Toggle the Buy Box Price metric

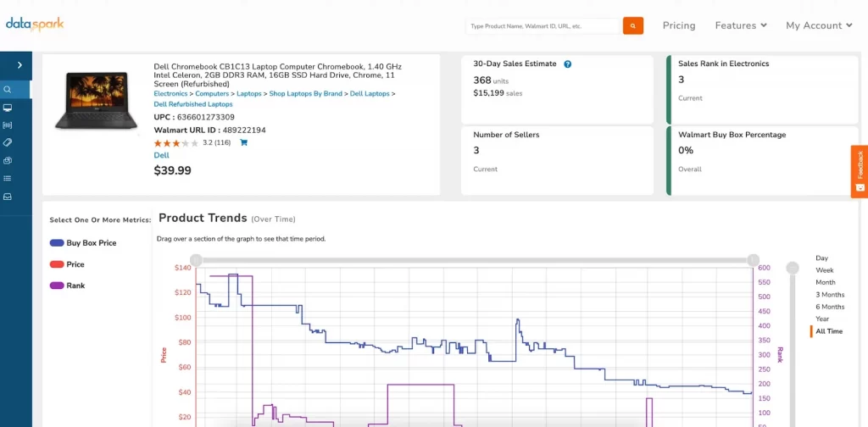click(83, 243)
